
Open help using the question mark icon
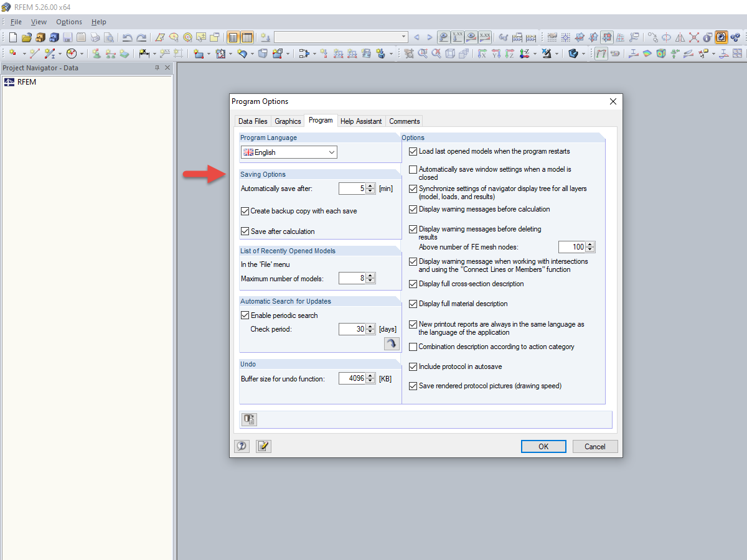(242, 446)
